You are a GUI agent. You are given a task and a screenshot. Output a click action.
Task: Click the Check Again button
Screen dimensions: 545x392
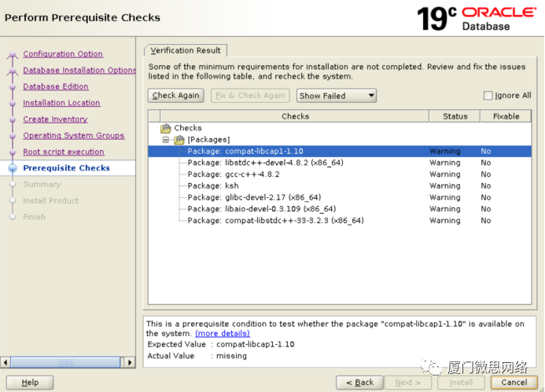pyautogui.click(x=176, y=96)
